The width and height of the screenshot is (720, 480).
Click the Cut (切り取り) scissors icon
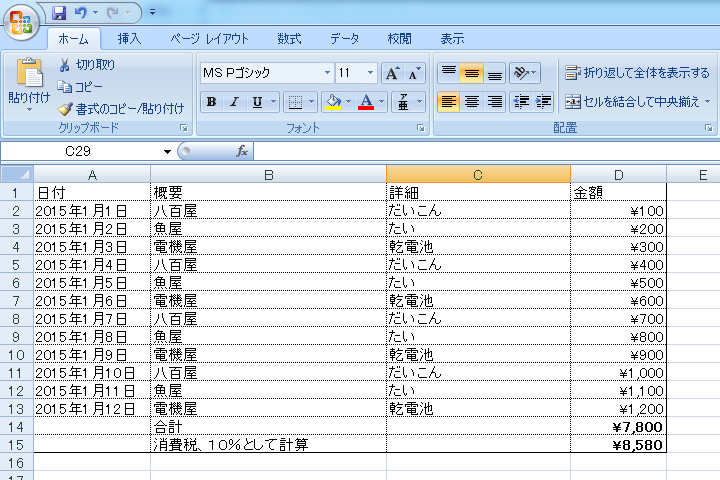tap(65, 65)
